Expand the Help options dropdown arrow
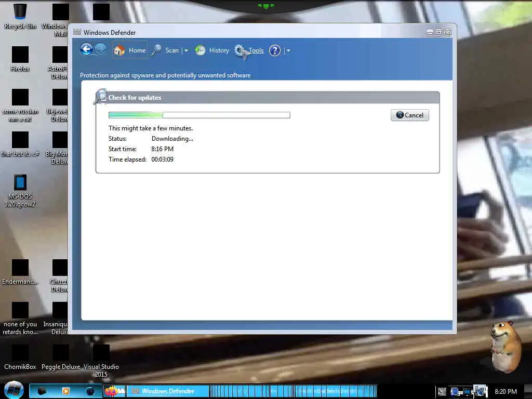This screenshot has width=532, height=399. click(288, 50)
